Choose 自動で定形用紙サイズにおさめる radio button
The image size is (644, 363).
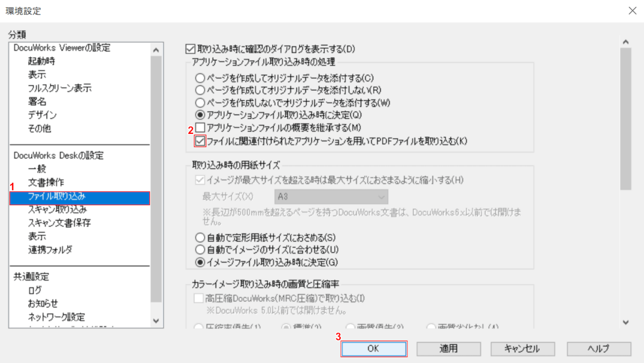(x=199, y=237)
